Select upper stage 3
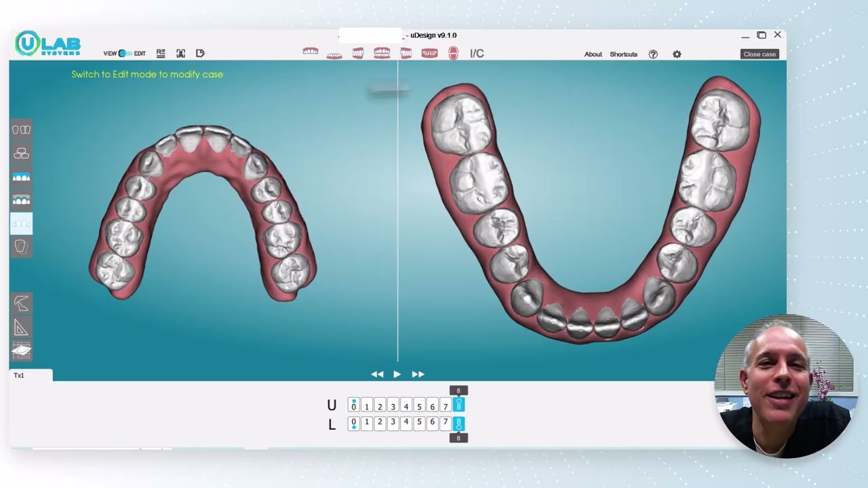Image resolution: width=868 pixels, height=488 pixels. (x=393, y=405)
